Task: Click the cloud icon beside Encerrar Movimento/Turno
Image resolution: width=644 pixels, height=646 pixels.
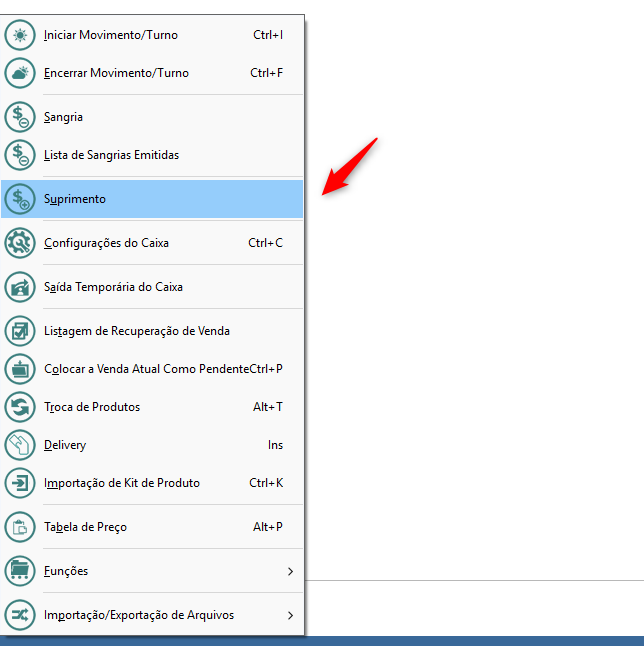Action: point(20,73)
